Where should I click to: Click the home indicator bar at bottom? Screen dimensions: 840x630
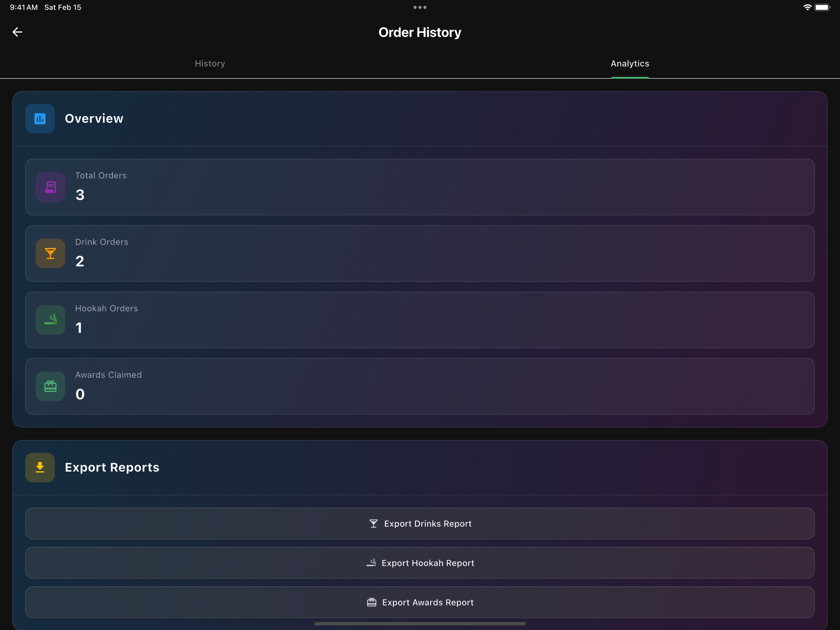(x=420, y=623)
